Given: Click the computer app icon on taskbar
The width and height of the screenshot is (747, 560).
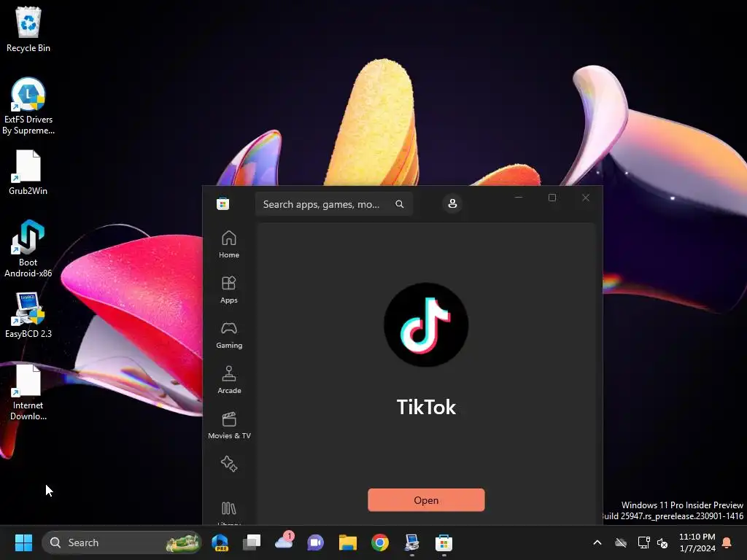Looking at the screenshot, I should click(x=411, y=542).
